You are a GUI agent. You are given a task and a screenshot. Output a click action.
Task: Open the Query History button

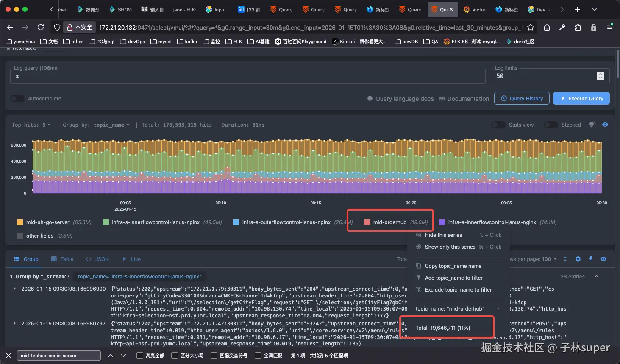click(522, 98)
